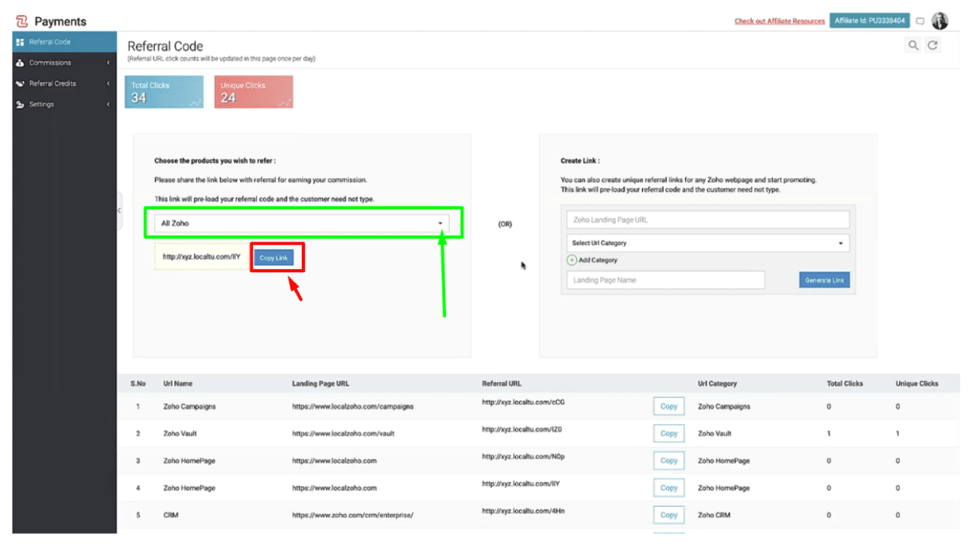980x555 pixels.
Task: Copy the referral URL in the CRM row
Action: point(669,515)
